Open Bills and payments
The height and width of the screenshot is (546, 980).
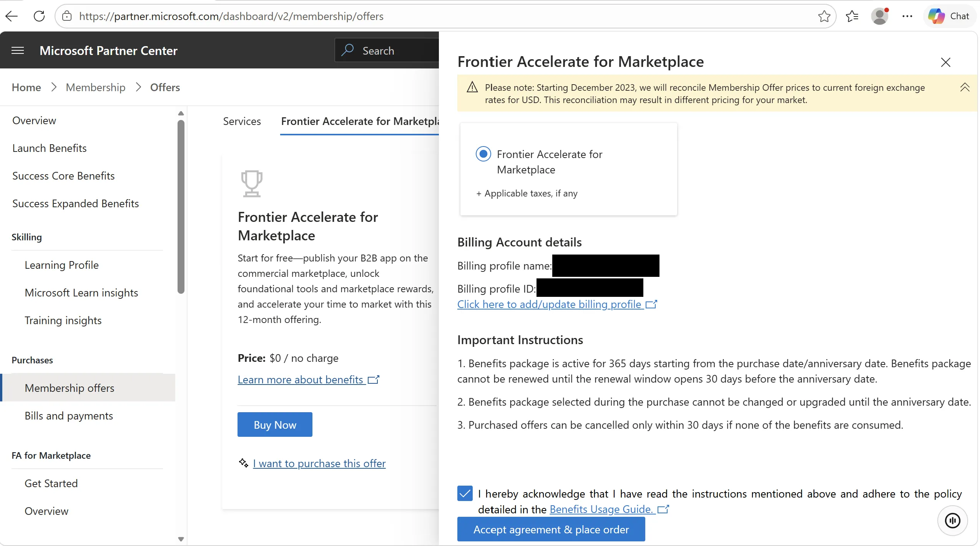pyautogui.click(x=69, y=416)
